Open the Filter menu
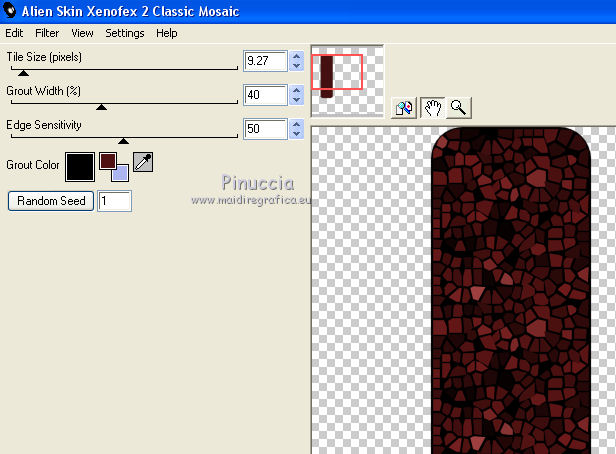The height and width of the screenshot is (454, 616). click(47, 33)
